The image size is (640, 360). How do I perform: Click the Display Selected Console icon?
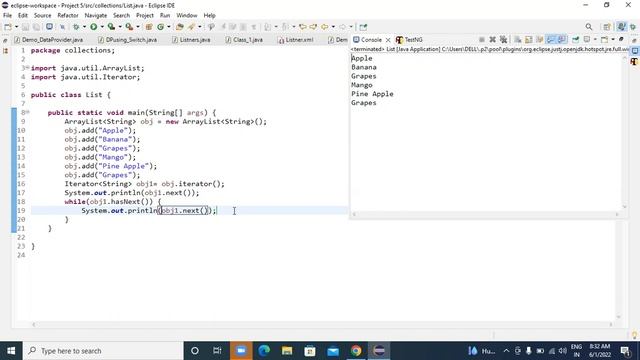[587, 40]
